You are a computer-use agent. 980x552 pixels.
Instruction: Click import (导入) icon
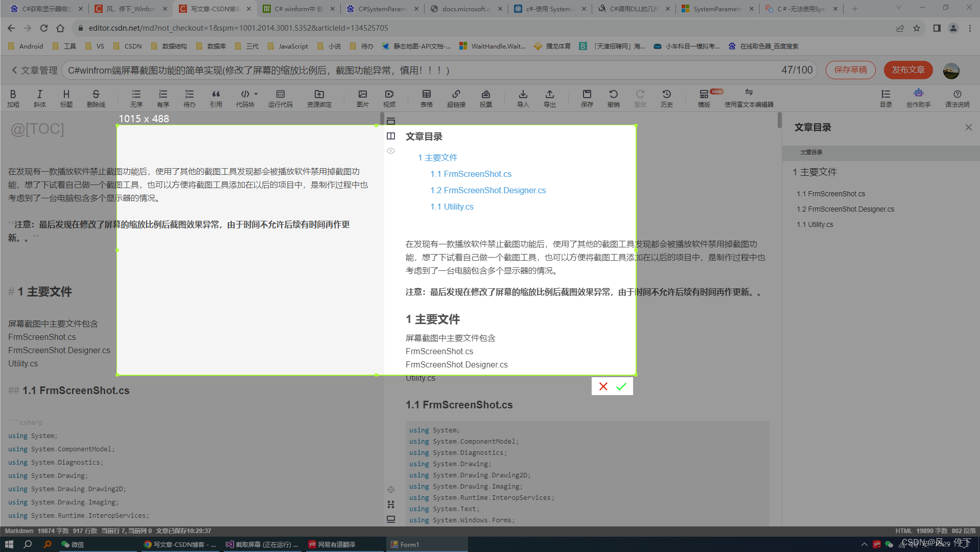pyautogui.click(x=523, y=98)
